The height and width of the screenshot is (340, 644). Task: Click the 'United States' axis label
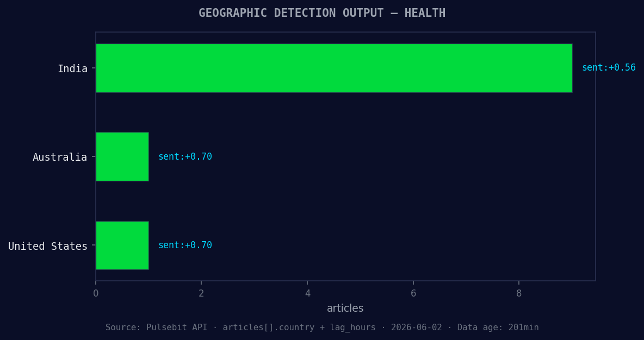pos(48,246)
